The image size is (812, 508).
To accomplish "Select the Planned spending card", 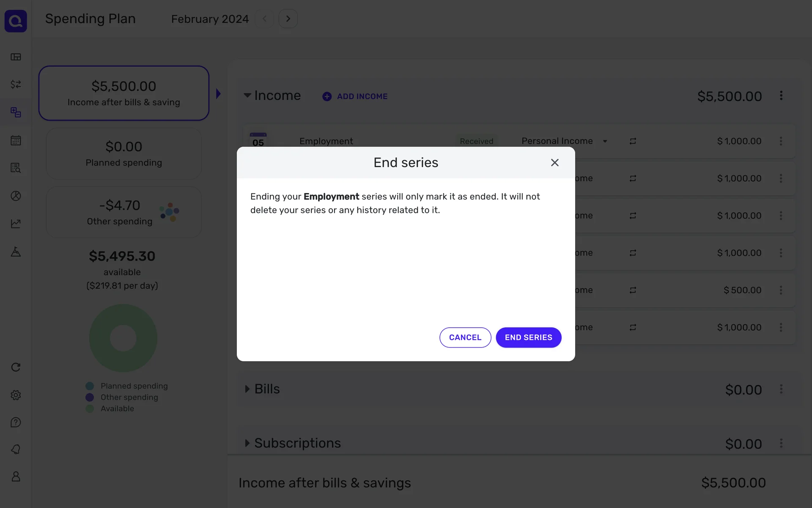I will 123,154.
